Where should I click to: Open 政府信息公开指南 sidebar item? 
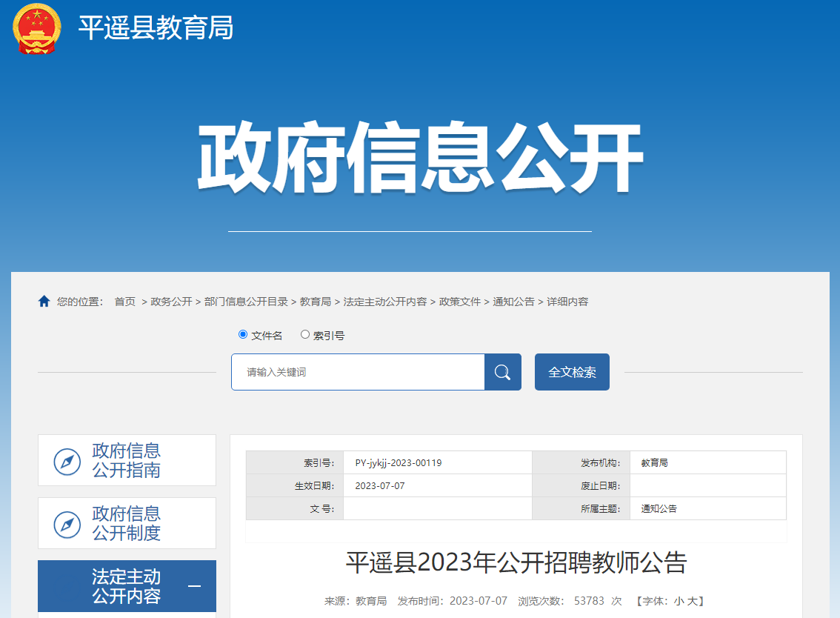tap(126, 460)
